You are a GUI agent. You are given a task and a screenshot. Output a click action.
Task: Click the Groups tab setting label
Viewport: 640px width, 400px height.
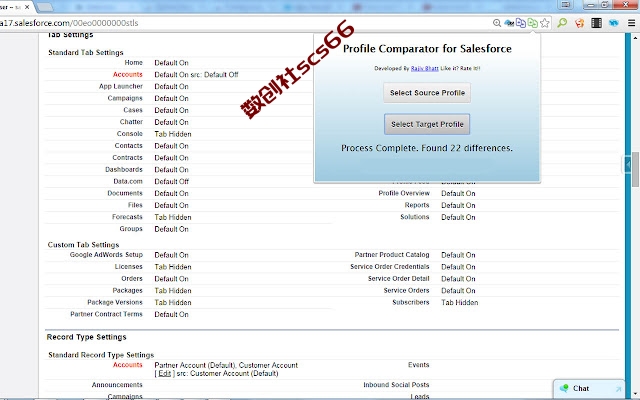131,229
